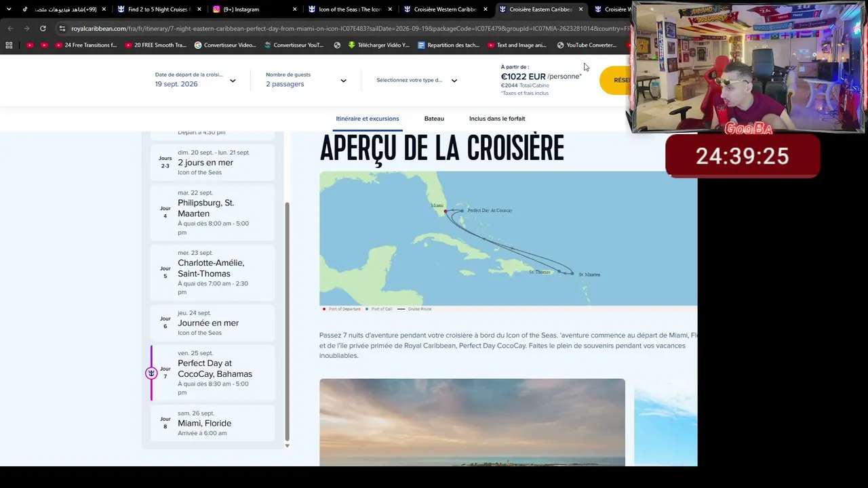
Task: Click the itinerary scrollbar down arrow
Action: point(287,445)
